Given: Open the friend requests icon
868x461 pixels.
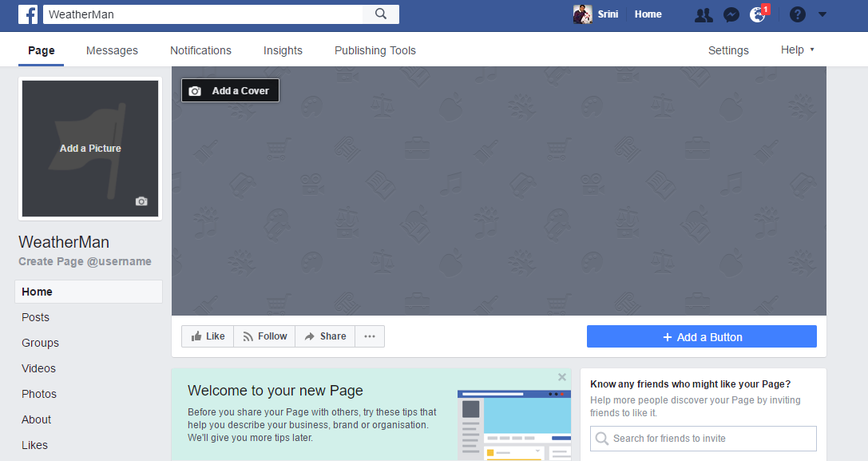Looking at the screenshot, I should [x=704, y=15].
